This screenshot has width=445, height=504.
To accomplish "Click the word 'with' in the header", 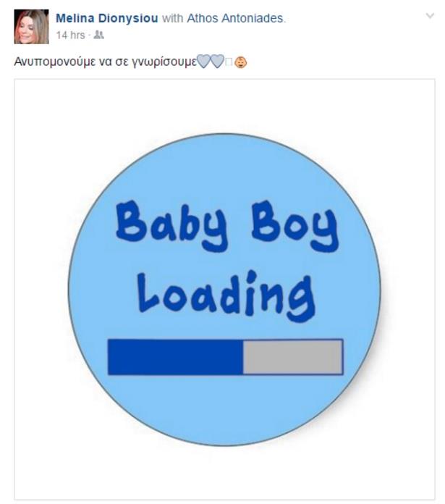I will (172, 18).
